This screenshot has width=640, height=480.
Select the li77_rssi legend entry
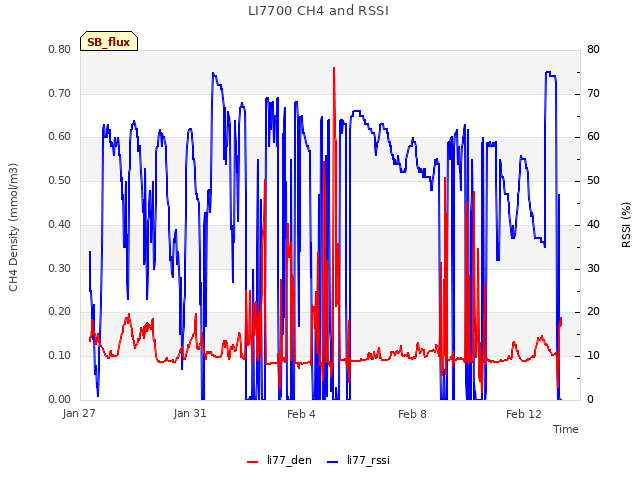[358, 460]
